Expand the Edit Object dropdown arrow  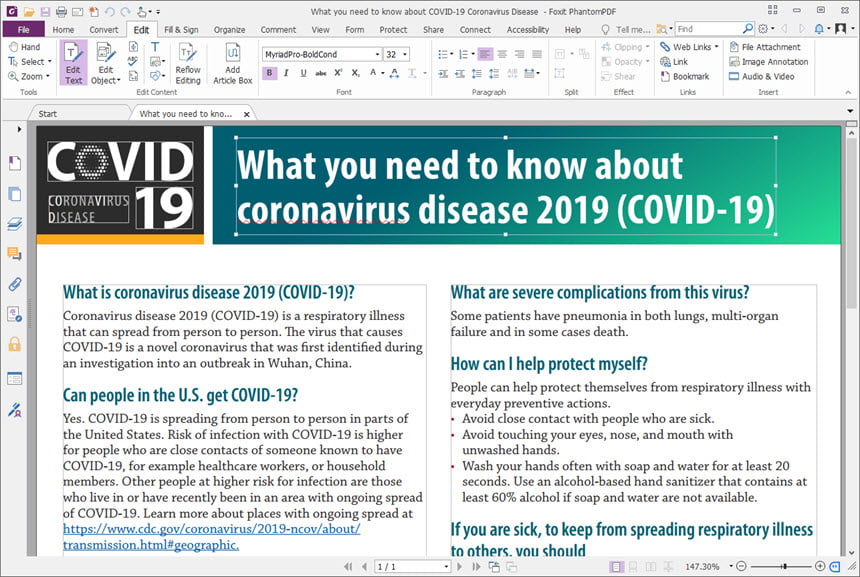click(118, 81)
